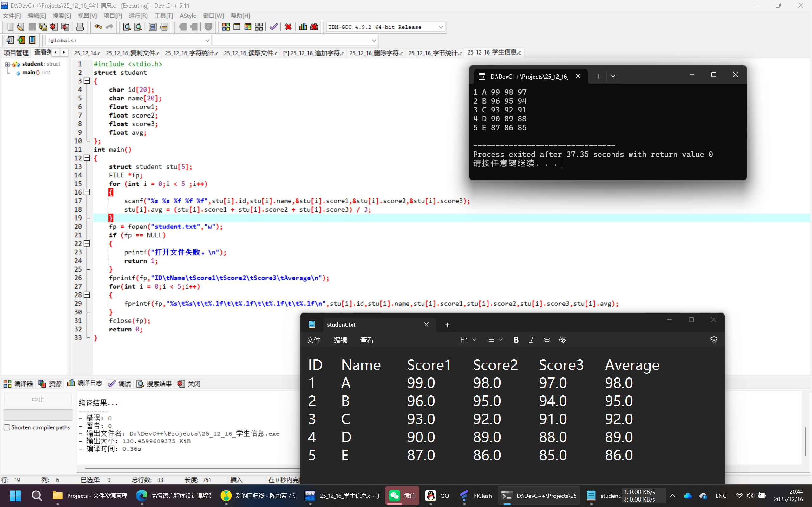This screenshot has height=507, width=812.
Task: Click the Profile Analysis bar chart icon
Action: pos(303,27)
